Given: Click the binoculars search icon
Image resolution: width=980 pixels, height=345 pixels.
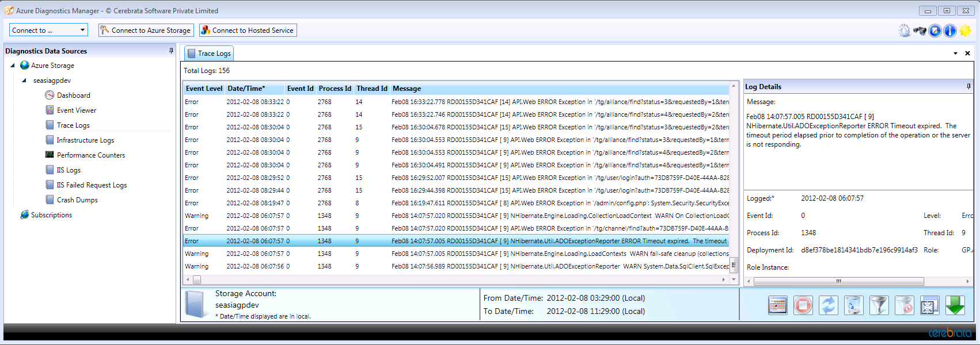Looking at the screenshot, I should pos(920,31).
